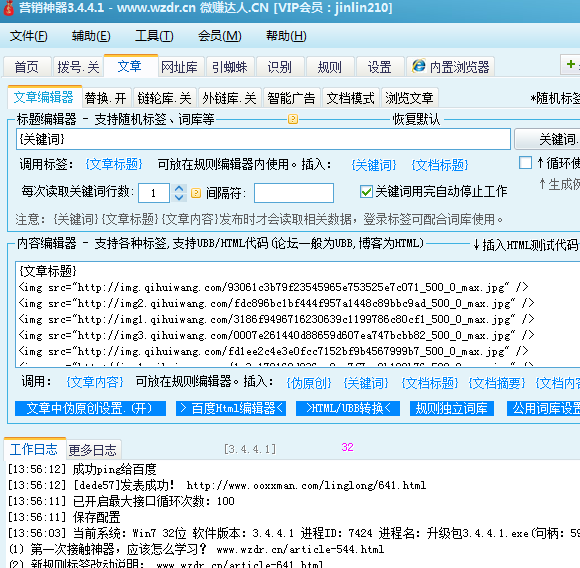Viewport: 580px width, 568px height.
Task: Open the 辅助(E) menu
Action: pos(91,36)
